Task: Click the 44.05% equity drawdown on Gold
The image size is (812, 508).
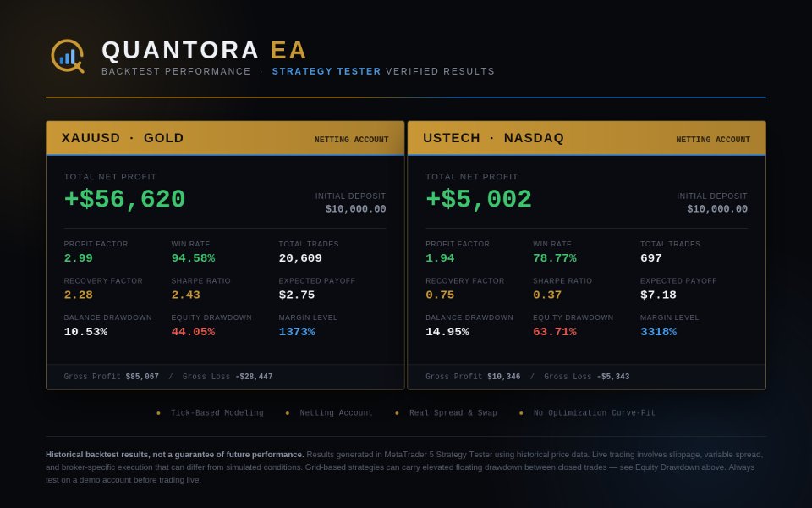Action: click(x=193, y=332)
